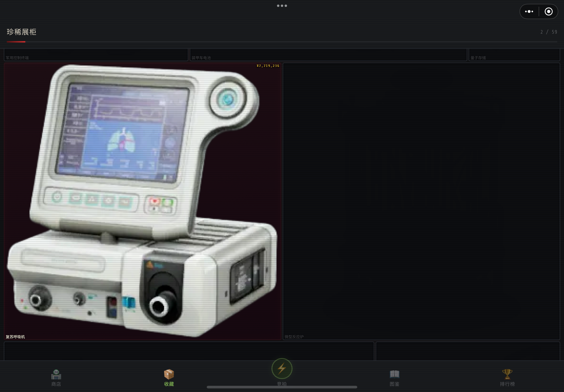564x392 pixels.
Task: Close mini program via the circle target icon
Action: [x=548, y=11]
